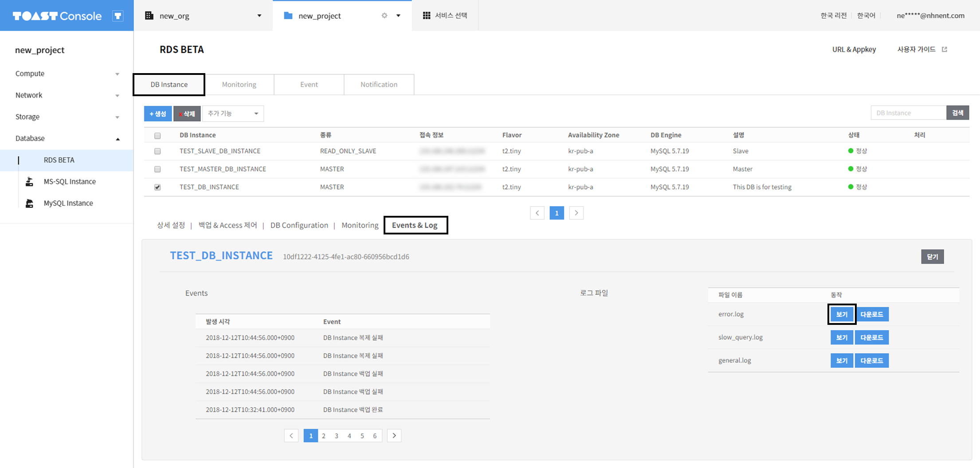Click the service selection grid icon
This screenshot has height=468, width=980.
tap(427, 16)
